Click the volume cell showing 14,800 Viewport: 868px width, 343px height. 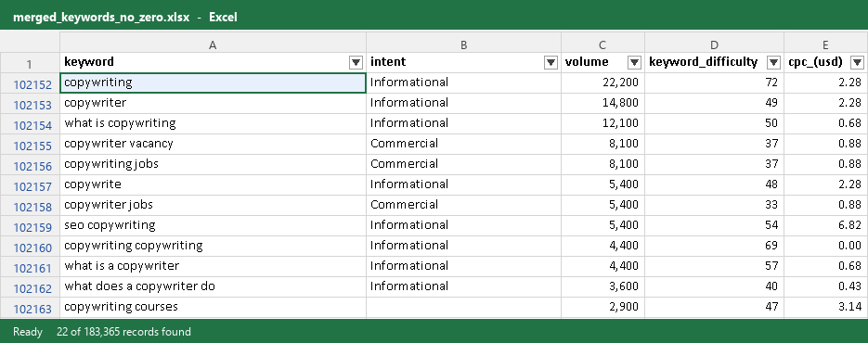pyautogui.click(x=602, y=104)
